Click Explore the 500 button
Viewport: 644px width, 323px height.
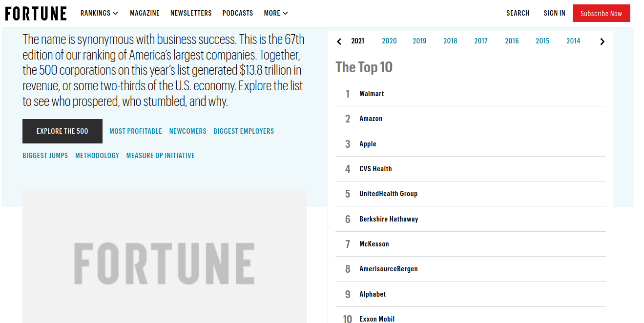pyautogui.click(x=62, y=131)
